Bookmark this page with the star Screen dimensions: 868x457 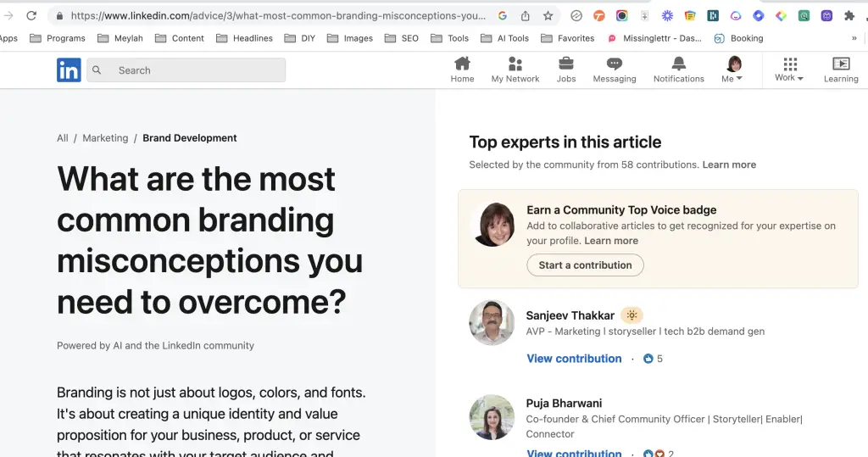point(548,15)
